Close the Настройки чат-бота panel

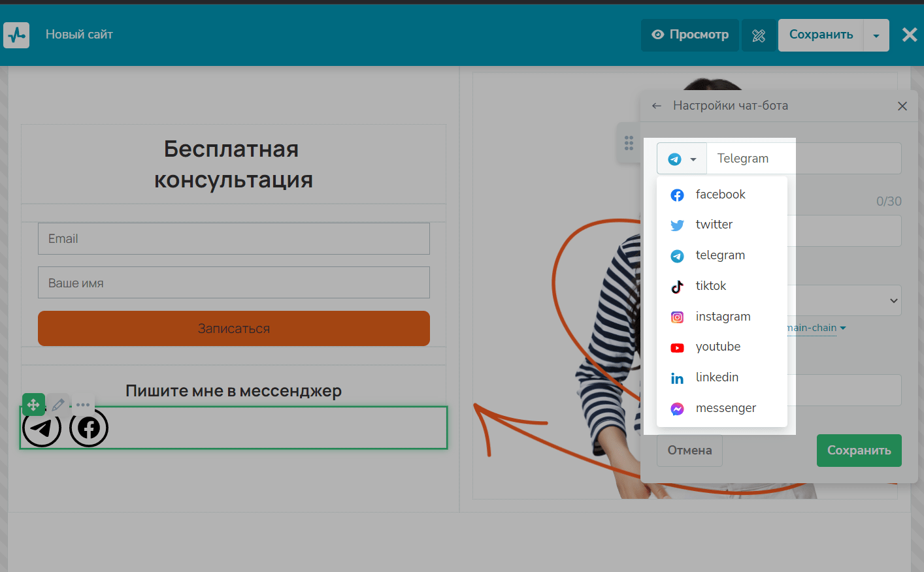point(902,106)
